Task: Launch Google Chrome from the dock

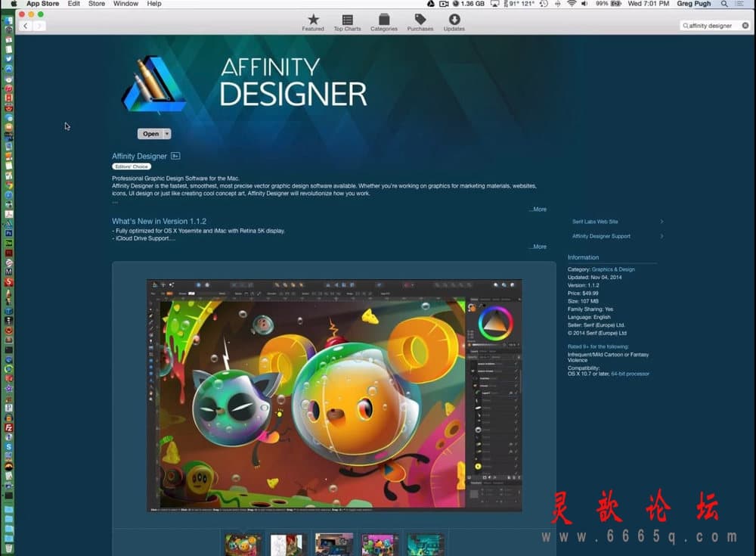Action: coord(8,185)
